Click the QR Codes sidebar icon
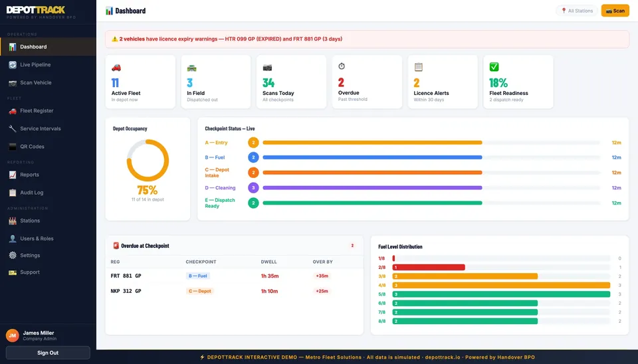 (13, 146)
